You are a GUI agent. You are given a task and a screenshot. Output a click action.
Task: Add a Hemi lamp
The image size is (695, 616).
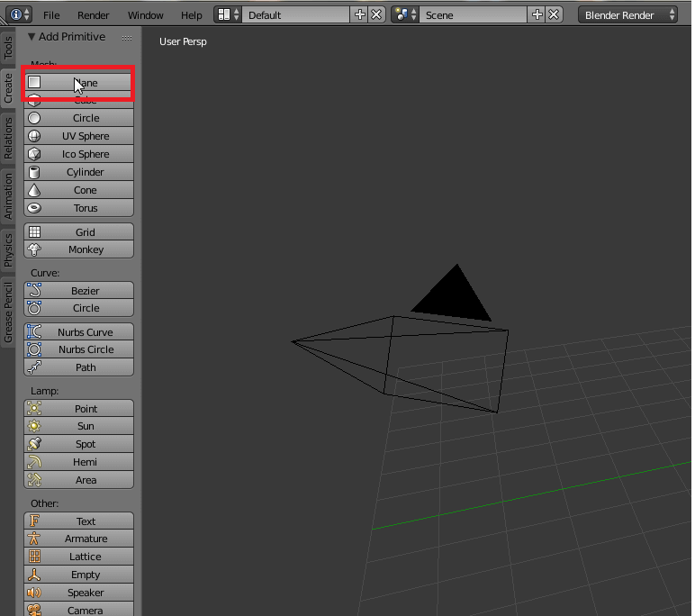pos(78,462)
